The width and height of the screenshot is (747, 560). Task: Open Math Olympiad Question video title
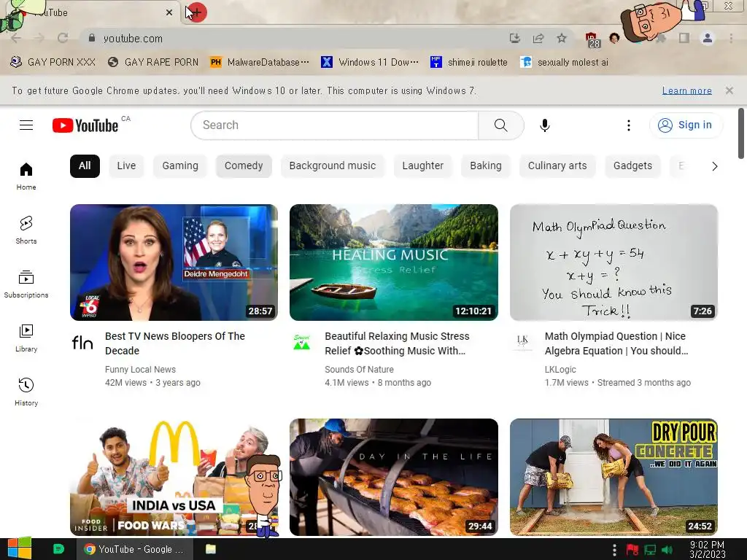(616, 343)
